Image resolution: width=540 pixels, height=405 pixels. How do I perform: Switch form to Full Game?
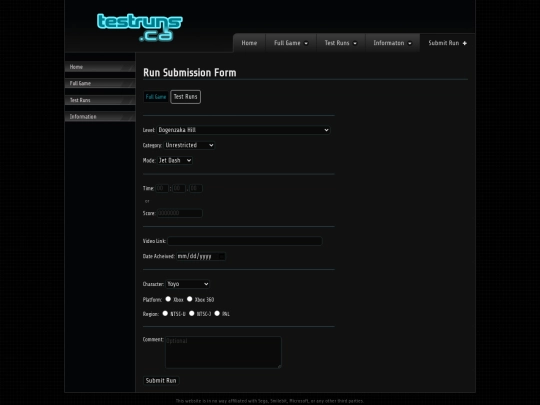(156, 97)
